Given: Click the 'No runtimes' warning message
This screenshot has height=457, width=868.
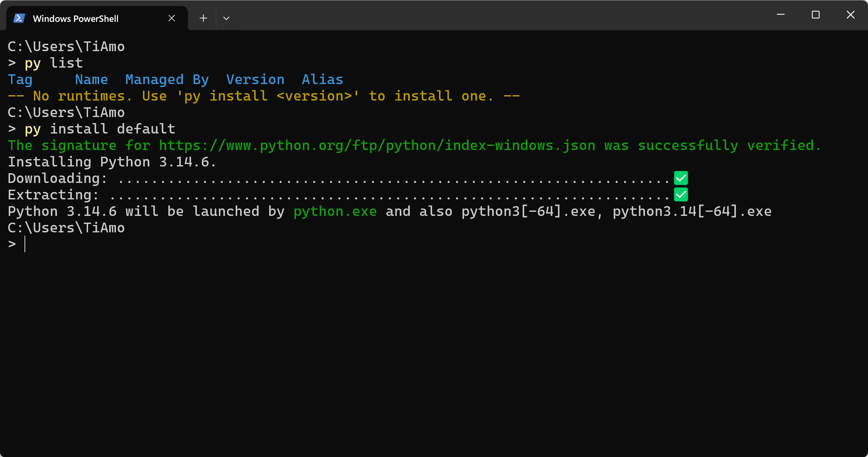Looking at the screenshot, I should pyautogui.click(x=264, y=96).
